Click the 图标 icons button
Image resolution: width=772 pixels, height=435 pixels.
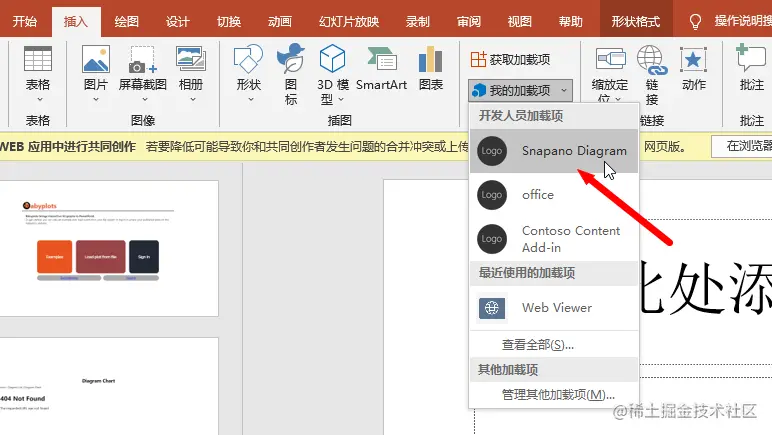coord(291,74)
